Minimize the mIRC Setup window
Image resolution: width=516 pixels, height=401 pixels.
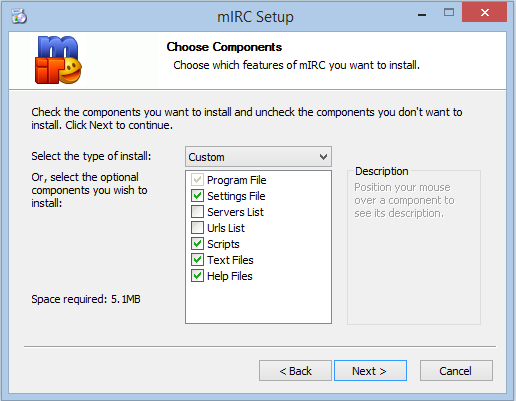(422, 15)
